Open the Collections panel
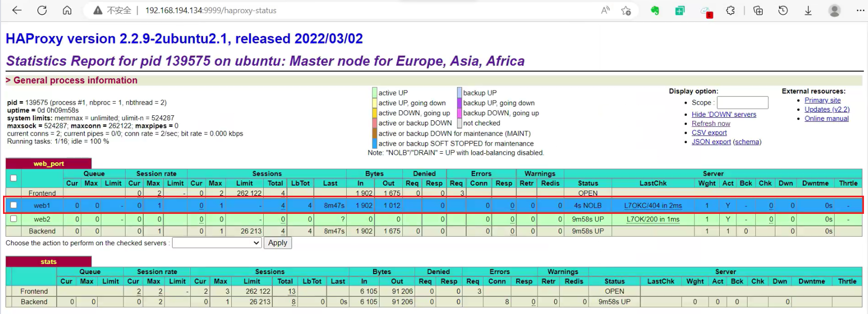 758,10
